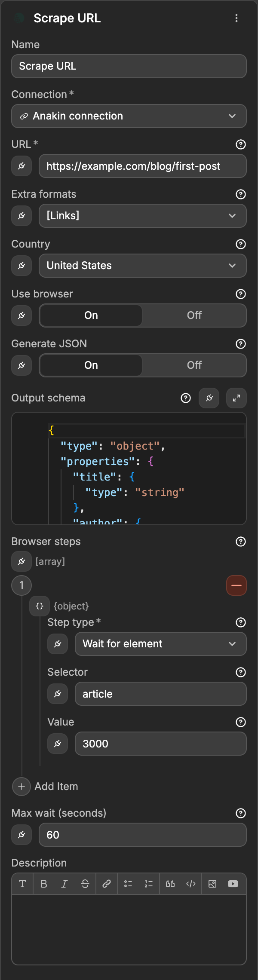
Task: Insert code block in Description toolbar
Action: click(191, 884)
